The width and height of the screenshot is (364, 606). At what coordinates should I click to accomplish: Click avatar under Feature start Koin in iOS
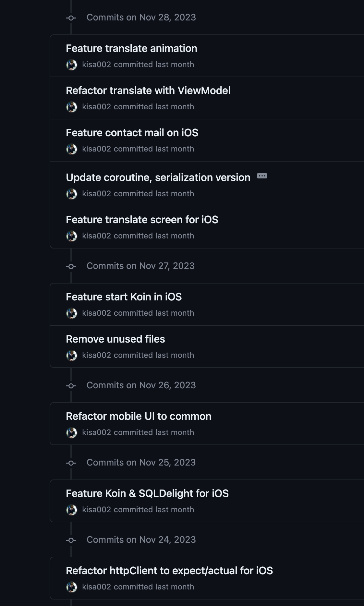coord(72,313)
